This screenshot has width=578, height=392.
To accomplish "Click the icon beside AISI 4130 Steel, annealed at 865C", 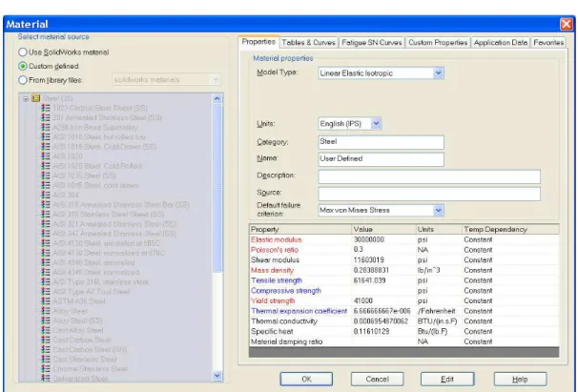I will 46,243.
